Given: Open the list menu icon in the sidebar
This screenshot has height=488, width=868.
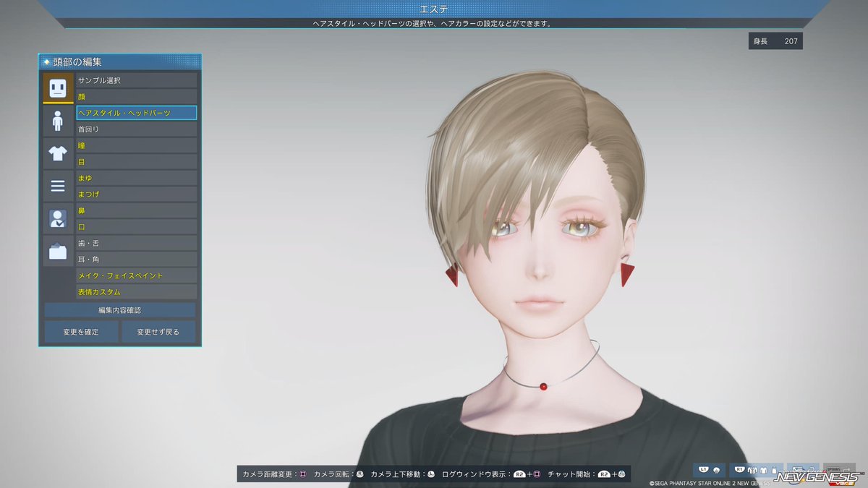Looking at the screenshot, I should tap(56, 186).
